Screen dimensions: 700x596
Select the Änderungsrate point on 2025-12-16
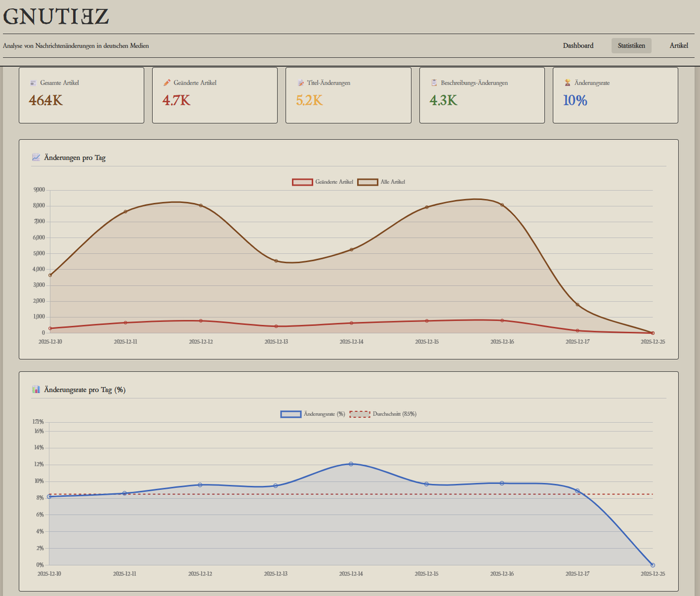pos(502,483)
